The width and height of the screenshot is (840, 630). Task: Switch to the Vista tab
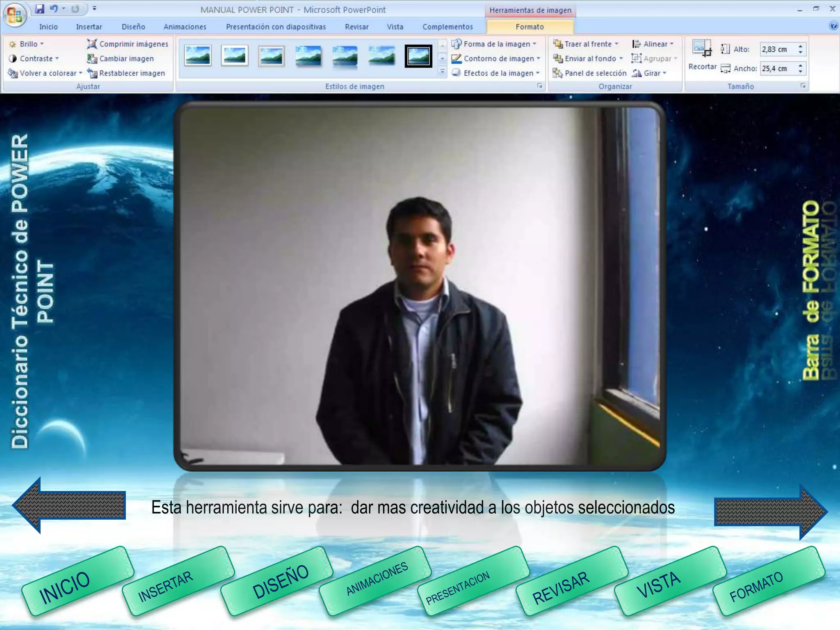[x=395, y=27]
